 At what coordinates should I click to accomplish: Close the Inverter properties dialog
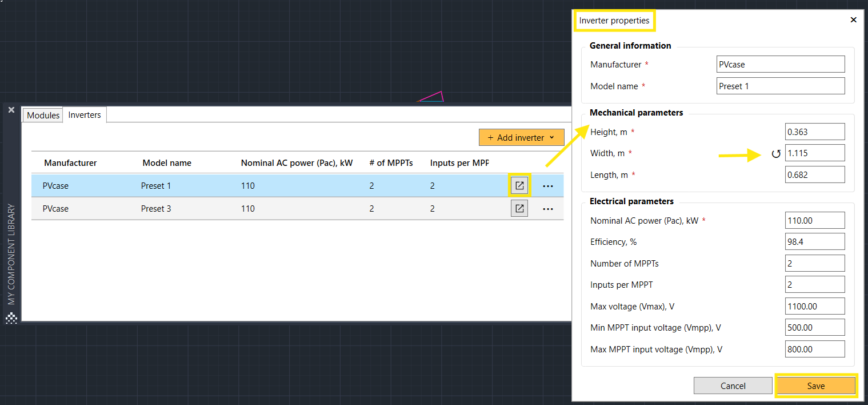[x=854, y=20]
